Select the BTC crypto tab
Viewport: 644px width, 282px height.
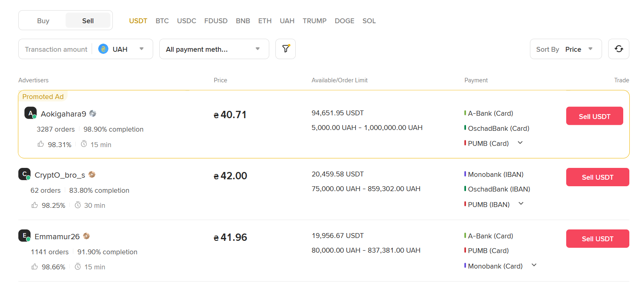click(x=162, y=21)
